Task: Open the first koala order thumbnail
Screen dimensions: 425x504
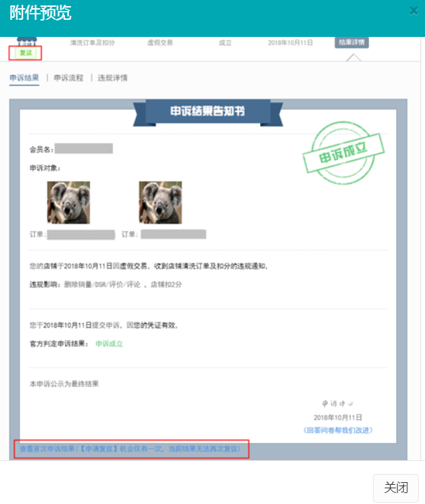Action: (68, 202)
